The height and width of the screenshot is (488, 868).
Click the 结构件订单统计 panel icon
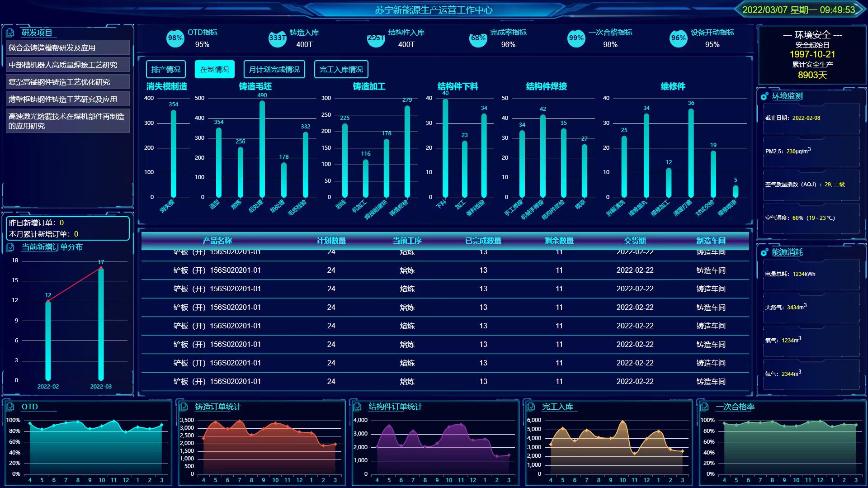coord(357,407)
